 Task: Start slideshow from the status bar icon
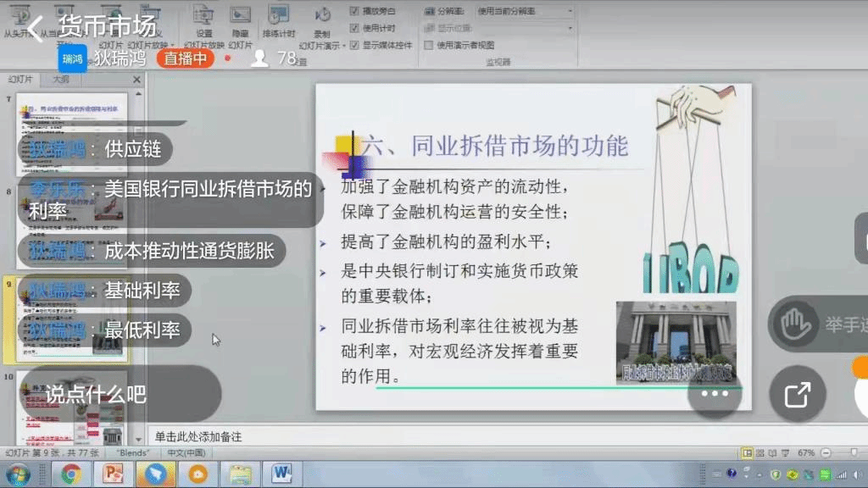pyautogui.click(x=786, y=453)
